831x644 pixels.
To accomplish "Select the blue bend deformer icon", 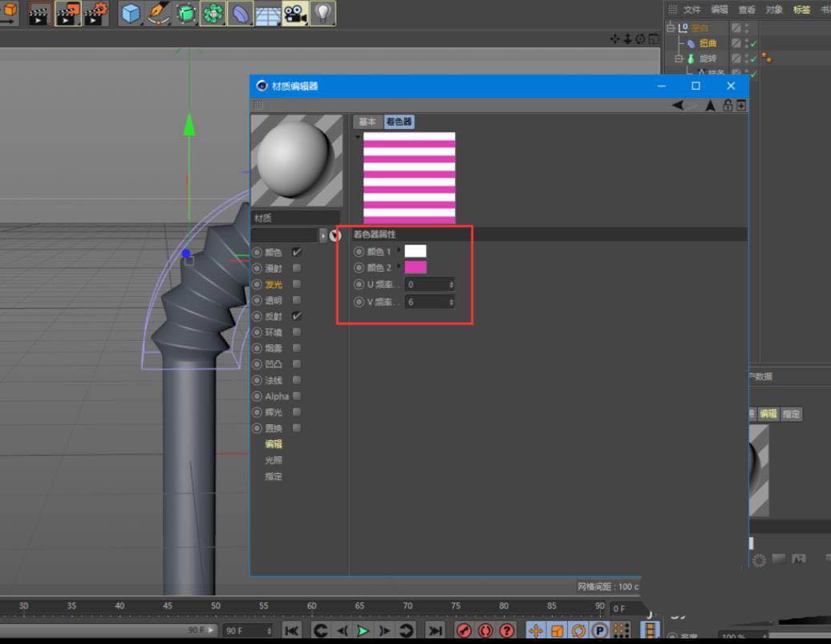I will point(240,14).
